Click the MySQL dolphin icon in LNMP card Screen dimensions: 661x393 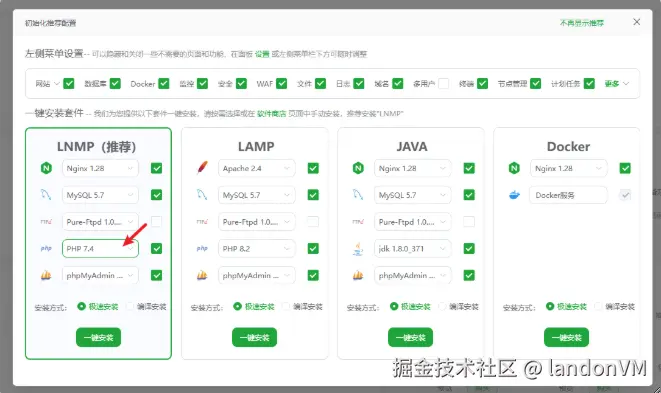pyautogui.click(x=46, y=195)
